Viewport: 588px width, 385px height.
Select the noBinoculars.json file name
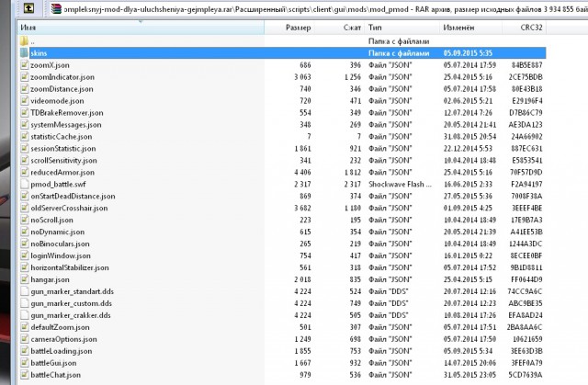(x=60, y=244)
